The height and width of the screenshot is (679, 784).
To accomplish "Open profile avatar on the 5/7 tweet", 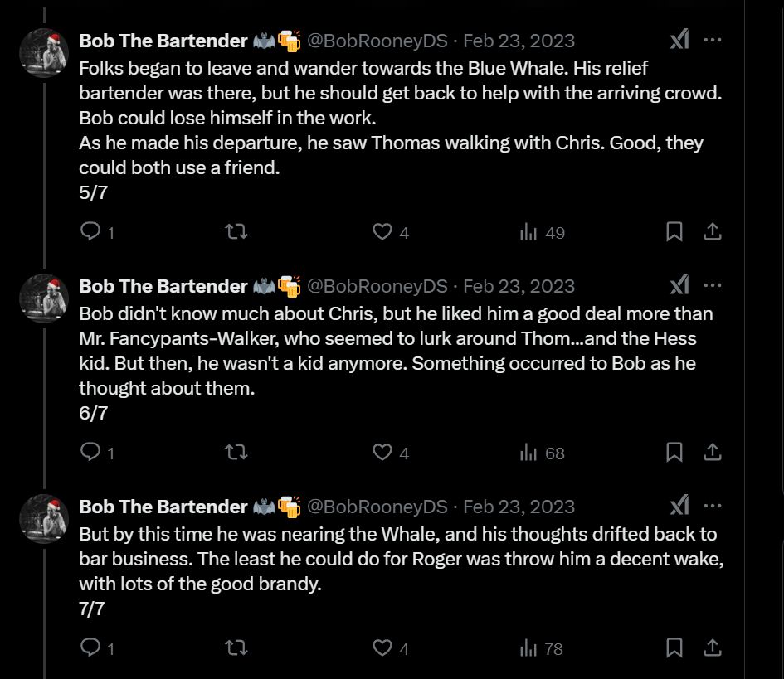I will click(x=44, y=54).
